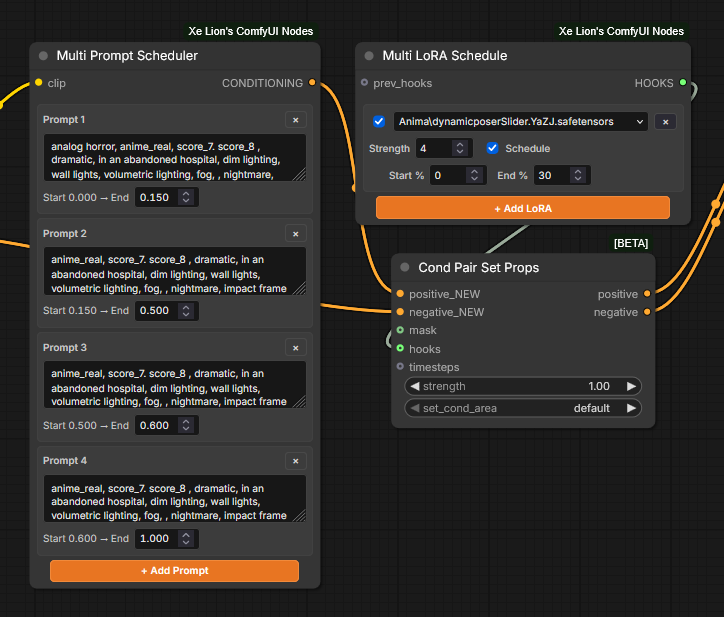Select the Multi LoRA Schedule title text
Viewport: 724px width, 617px height.
(x=445, y=56)
